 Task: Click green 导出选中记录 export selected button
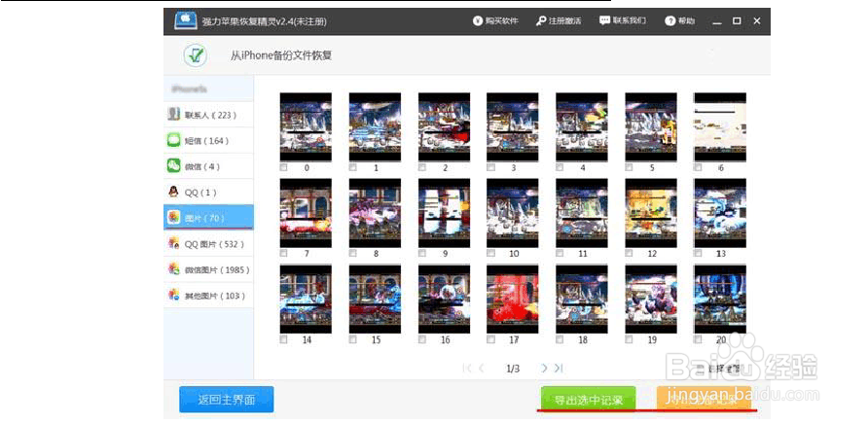pyautogui.click(x=589, y=399)
